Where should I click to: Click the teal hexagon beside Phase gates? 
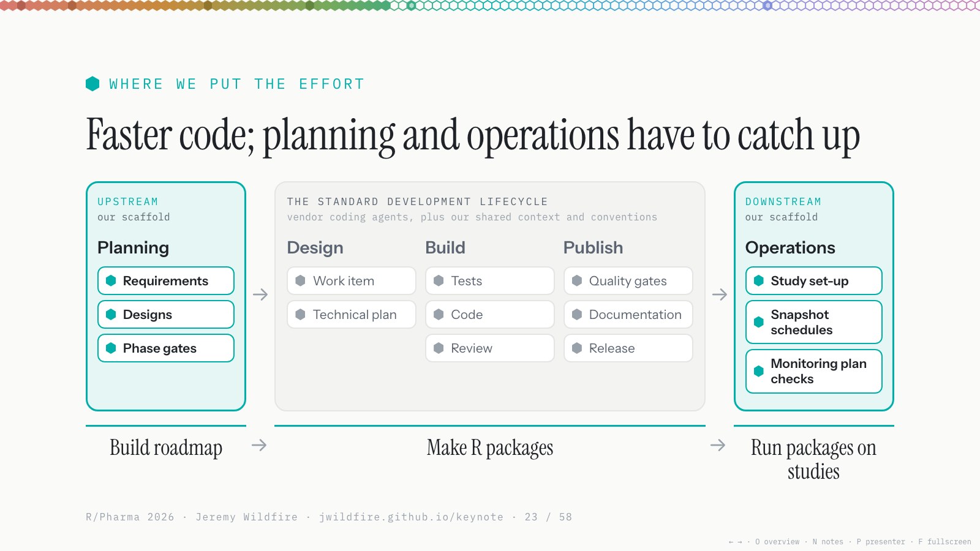click(x=111, y=348)
